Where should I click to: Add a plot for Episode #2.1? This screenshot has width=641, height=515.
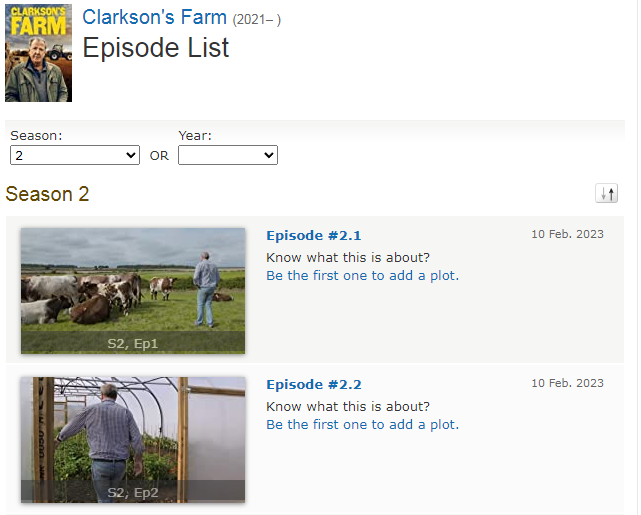363,275
